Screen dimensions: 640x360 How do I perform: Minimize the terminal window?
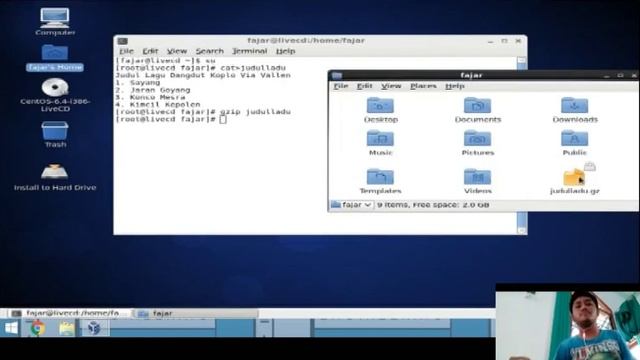tap(491, 41)
